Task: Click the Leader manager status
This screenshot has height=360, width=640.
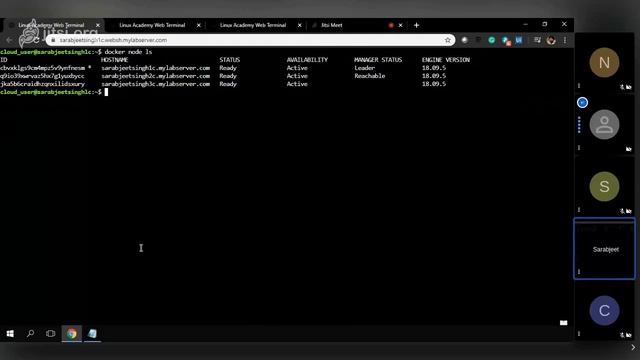Action: click(364, 68)
